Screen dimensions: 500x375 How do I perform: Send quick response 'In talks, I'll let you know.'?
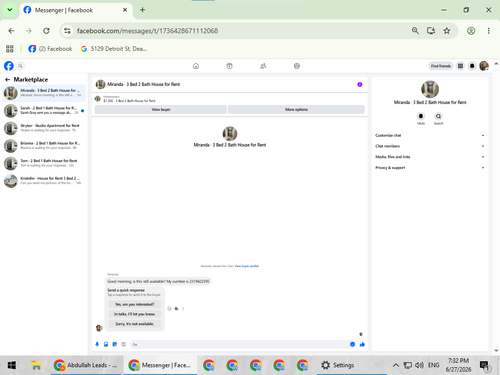point(135,314)
